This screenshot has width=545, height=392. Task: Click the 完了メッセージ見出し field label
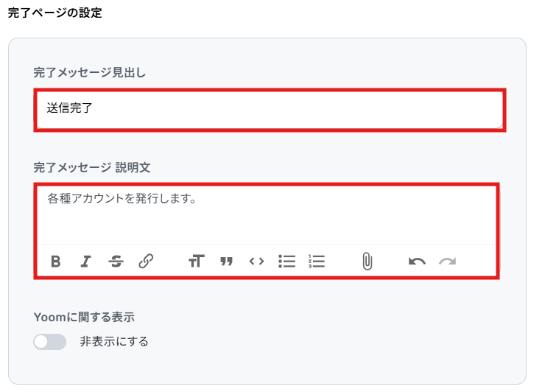pyautogui.click(x=90, y=72)
